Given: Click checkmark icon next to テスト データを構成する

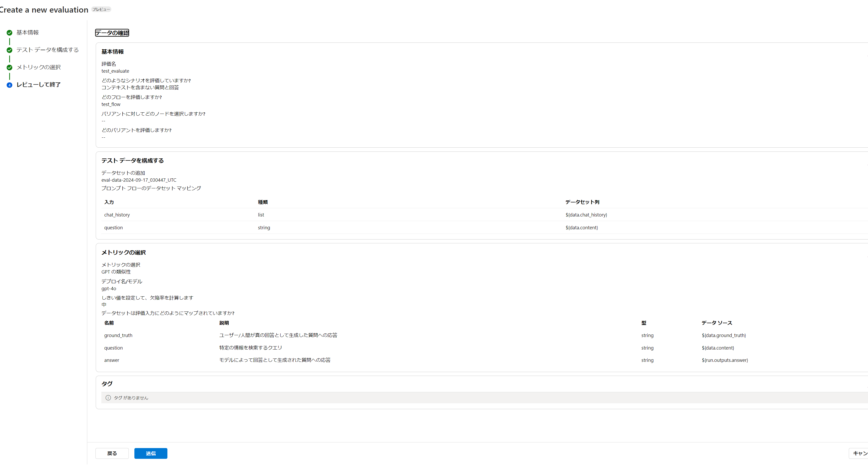Looking at the screenshot, I should click(x=9, y=50).
